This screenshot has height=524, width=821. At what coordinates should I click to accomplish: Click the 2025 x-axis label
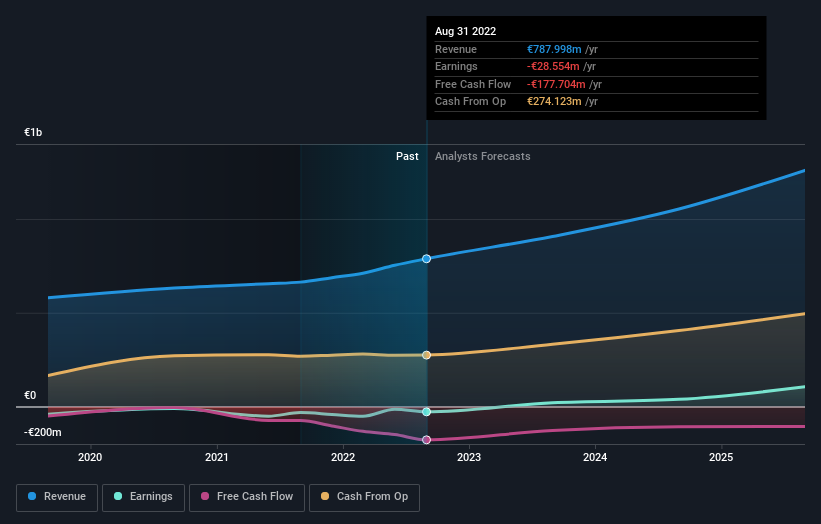(721, 457)
